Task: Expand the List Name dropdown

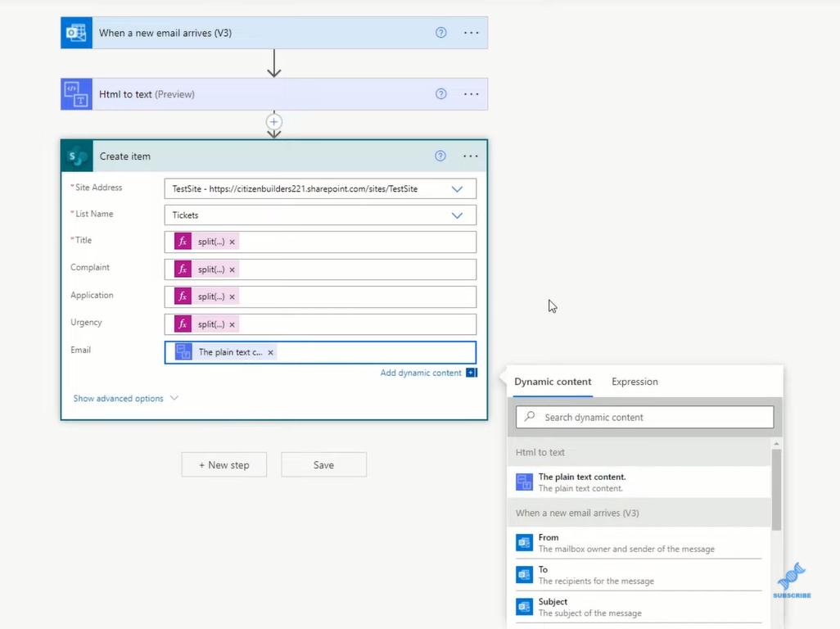Action: (x=457, y=215)
